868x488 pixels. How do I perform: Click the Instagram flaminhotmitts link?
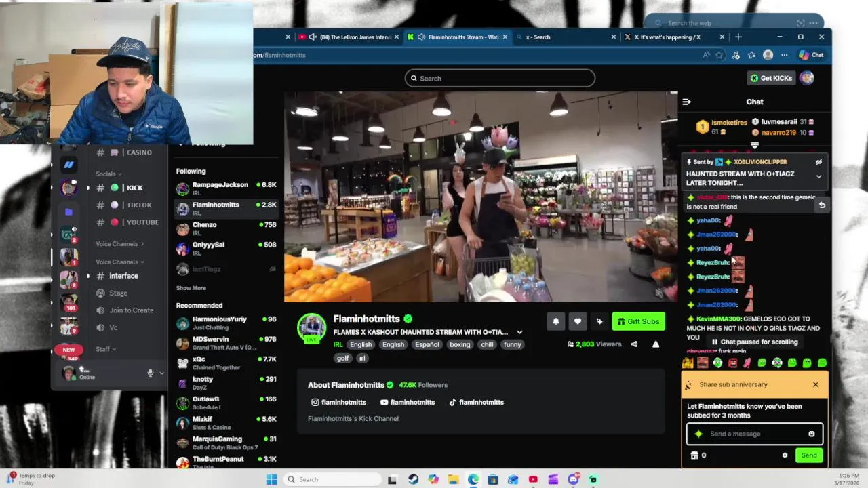[x=340, y=402]
